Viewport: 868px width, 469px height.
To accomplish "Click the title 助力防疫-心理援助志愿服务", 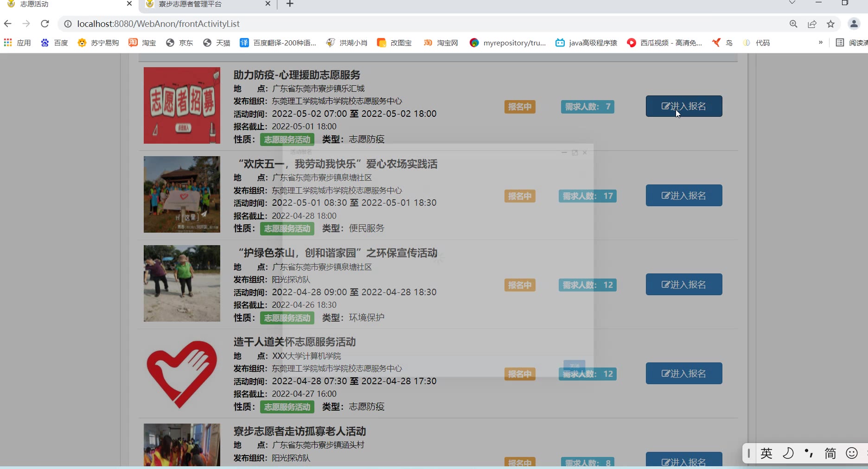I will 297,75.
